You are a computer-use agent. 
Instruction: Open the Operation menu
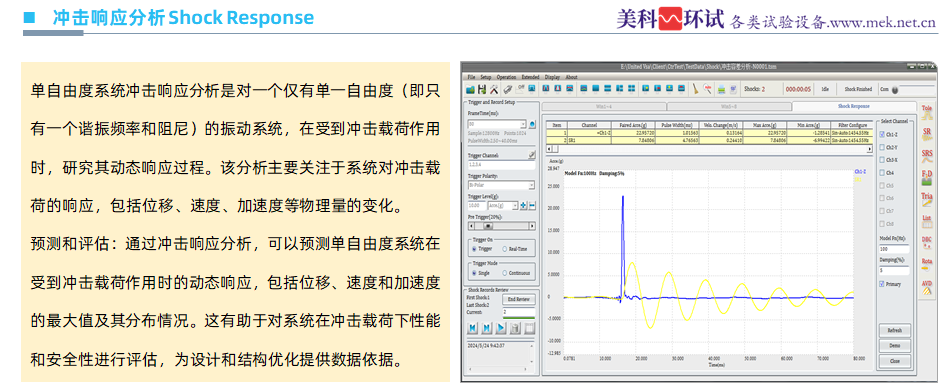(x=507, y=77)
